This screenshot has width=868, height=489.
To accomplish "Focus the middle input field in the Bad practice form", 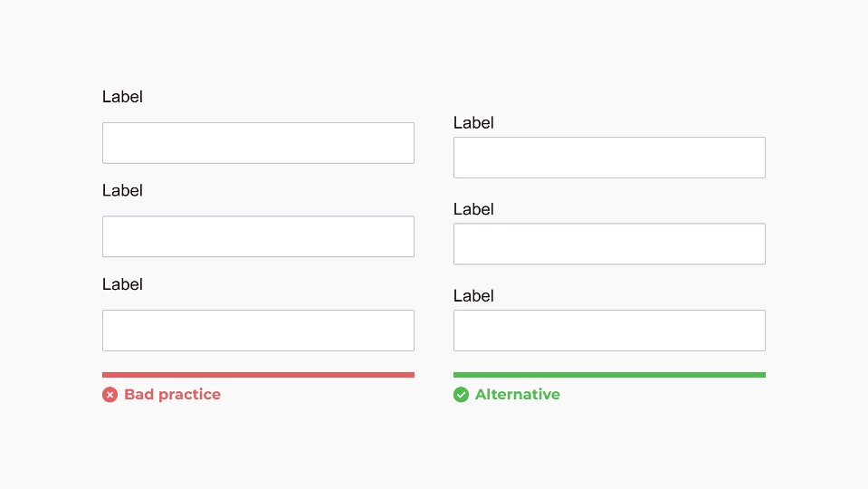I will tap(258, 236).
